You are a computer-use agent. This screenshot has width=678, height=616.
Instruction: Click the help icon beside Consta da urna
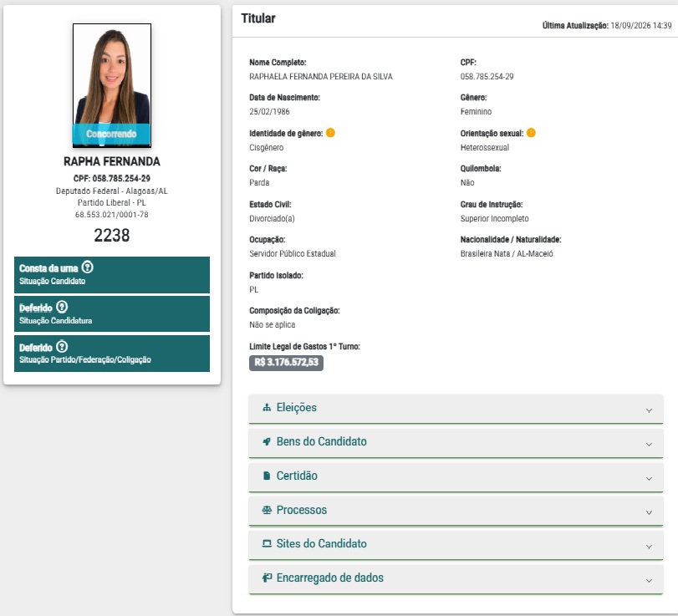[87, 267]
